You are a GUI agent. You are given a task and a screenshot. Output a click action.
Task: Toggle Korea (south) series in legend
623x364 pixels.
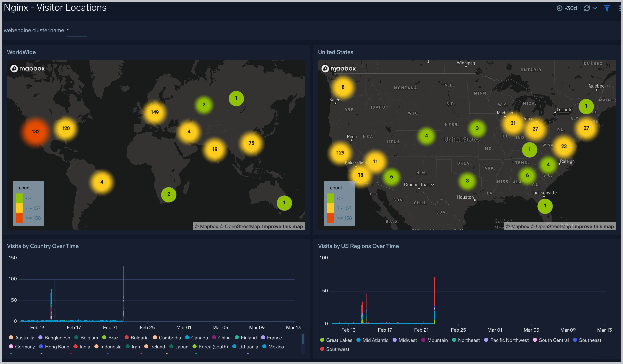[x=210, y=347]
